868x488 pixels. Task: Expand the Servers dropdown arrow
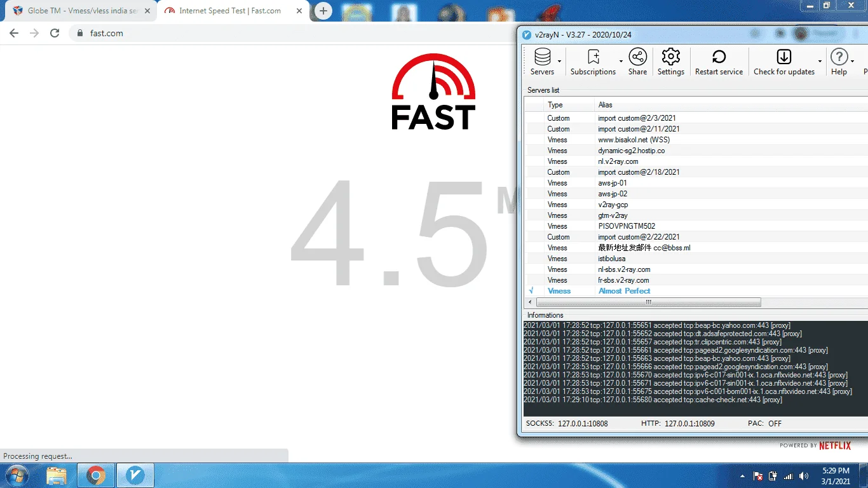point(560,61)
